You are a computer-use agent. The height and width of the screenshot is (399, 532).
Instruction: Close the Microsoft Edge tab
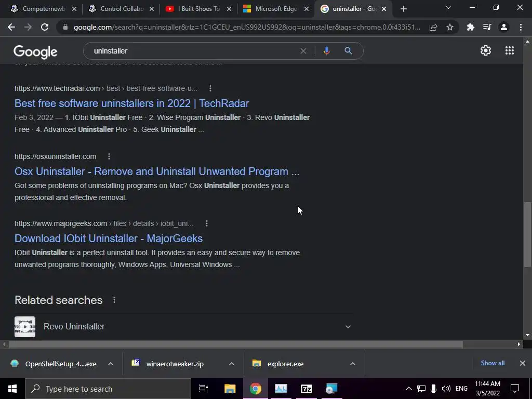pos(307,9)
